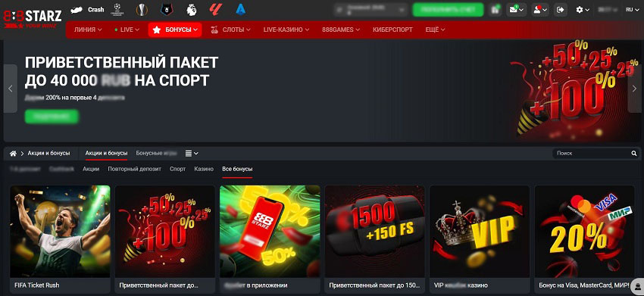Open the settings gear menu
Screen dimensions: 644x296
(x=583, y=9)
